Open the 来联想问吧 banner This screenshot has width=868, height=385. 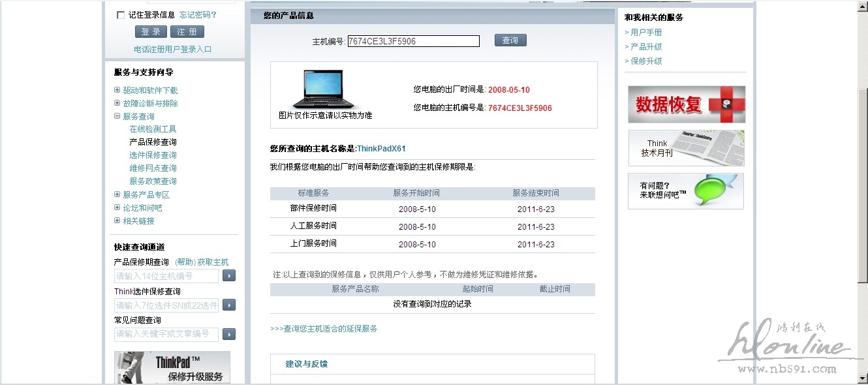coord(686,191)
